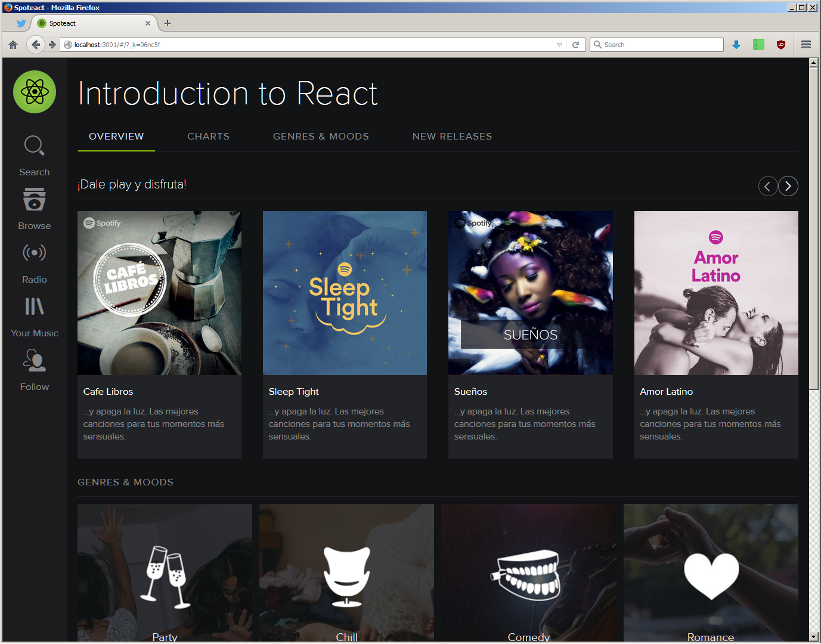Open Firefox downloads arrow icon
This screenshot has height=644, width=821.
click(736, 45)
